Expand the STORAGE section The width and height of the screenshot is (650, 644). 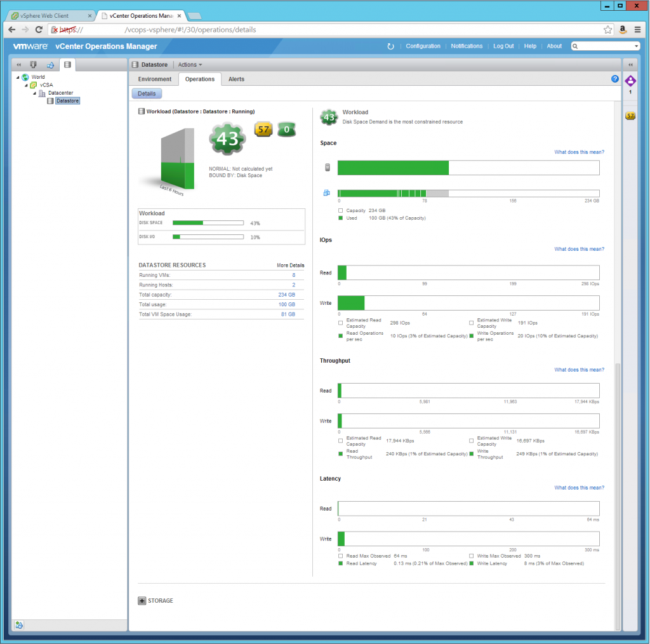(142, 600)
